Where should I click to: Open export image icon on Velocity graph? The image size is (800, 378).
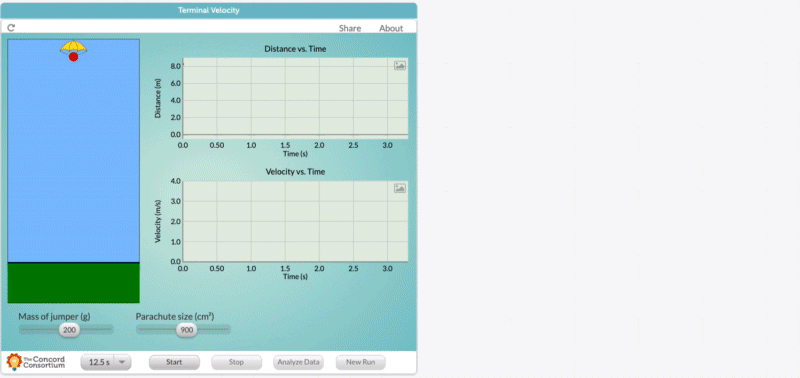pyautogui.click(x=400, y=188)
